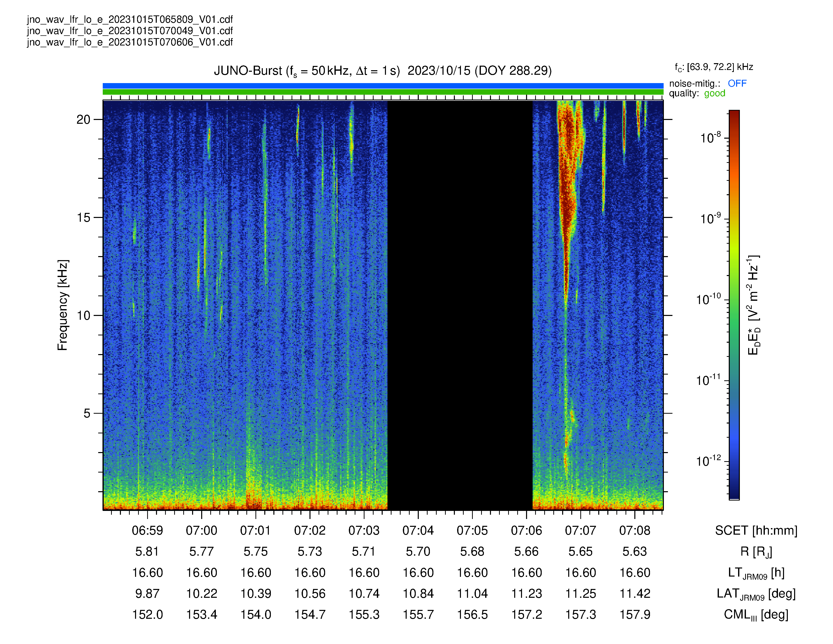This screenshot has width=833, height=644.
Task: Click the 07:07 time axis label
Action: click(581, 530)
